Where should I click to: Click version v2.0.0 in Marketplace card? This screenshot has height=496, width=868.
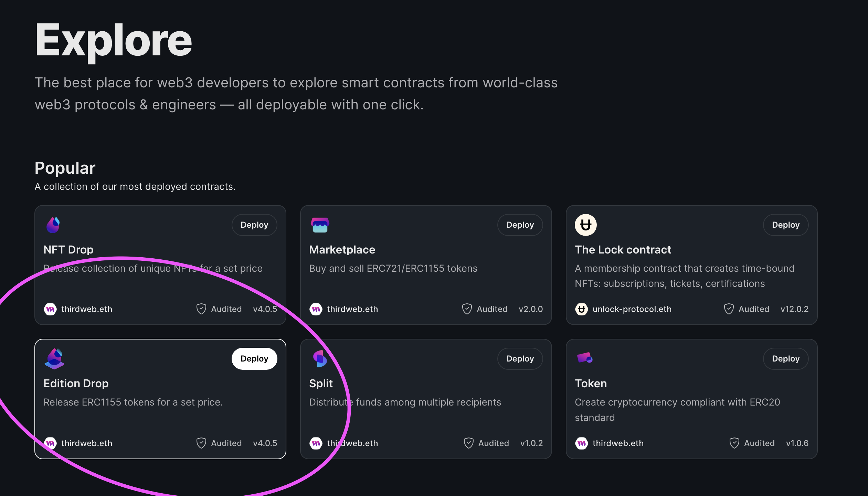click(x=531, y=309)
